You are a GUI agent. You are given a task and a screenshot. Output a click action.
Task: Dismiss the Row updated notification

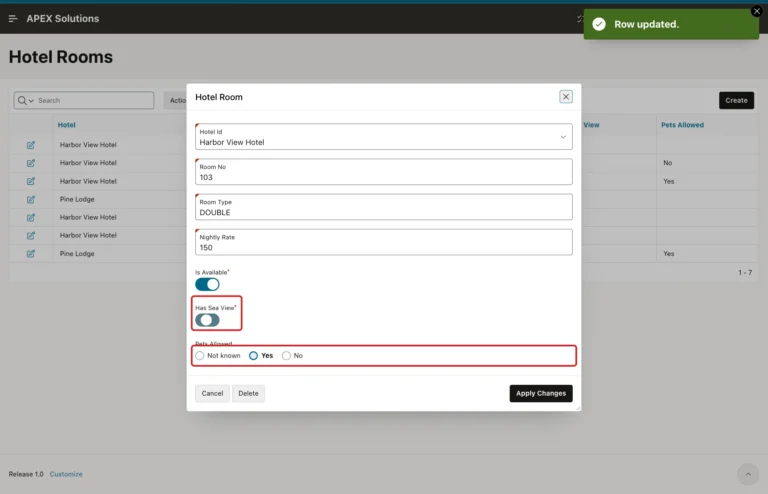pyautogui.click(x=757, y=11)
